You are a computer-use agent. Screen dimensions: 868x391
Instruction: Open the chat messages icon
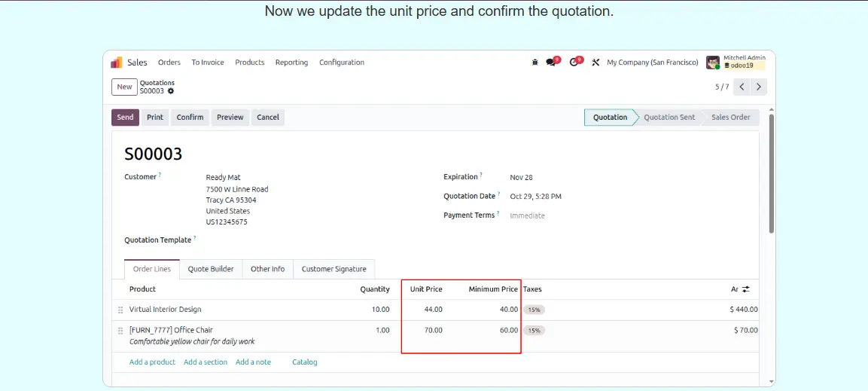(551, 63)
